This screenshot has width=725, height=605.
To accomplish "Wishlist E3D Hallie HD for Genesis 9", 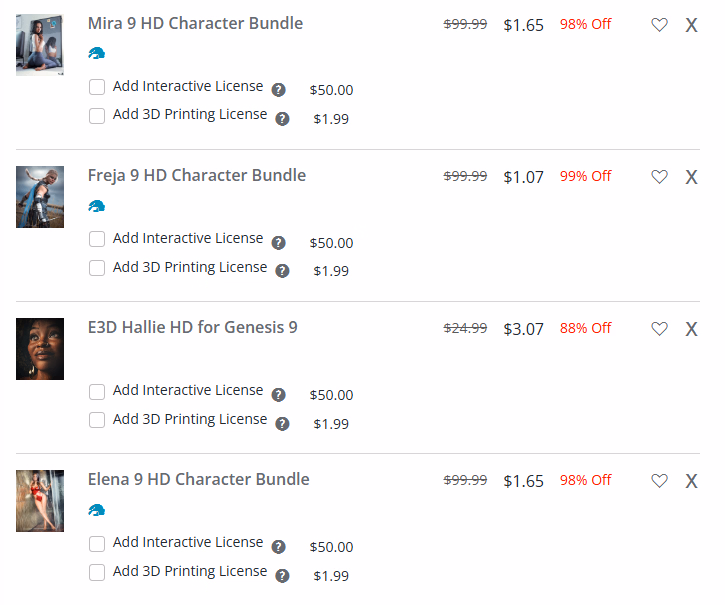I will click(x=659, y=329).
